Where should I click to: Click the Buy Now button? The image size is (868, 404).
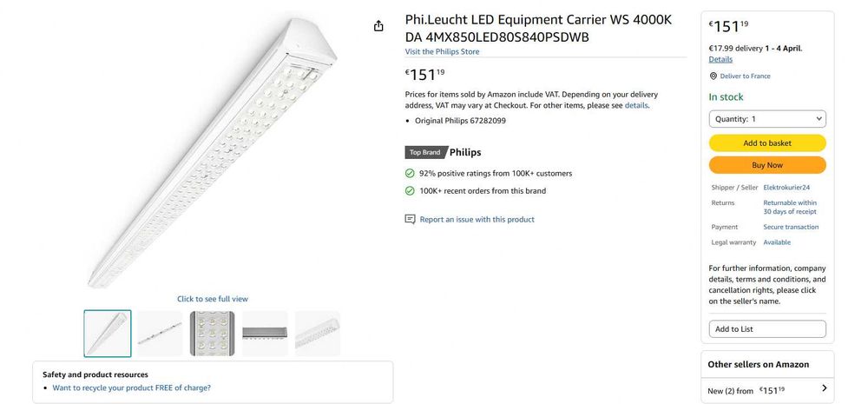pyautogui.click(x=767, y=165)
